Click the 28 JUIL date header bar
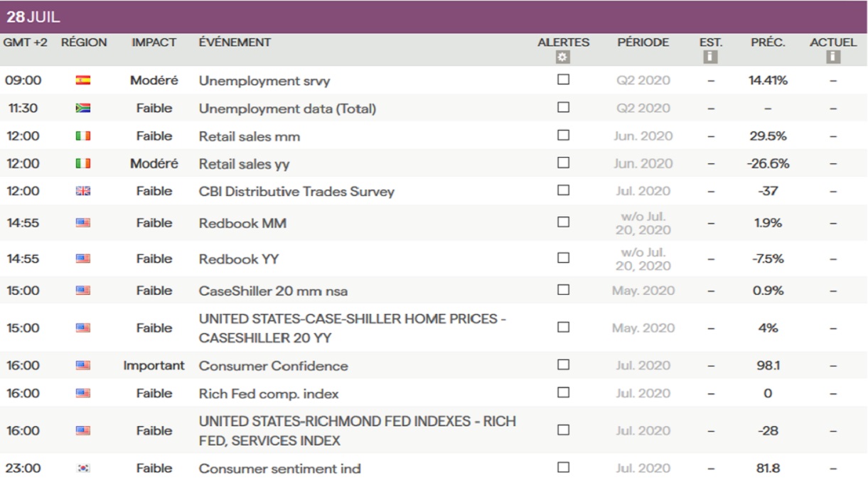Screen dimensions: 868x478 point(434,17)
